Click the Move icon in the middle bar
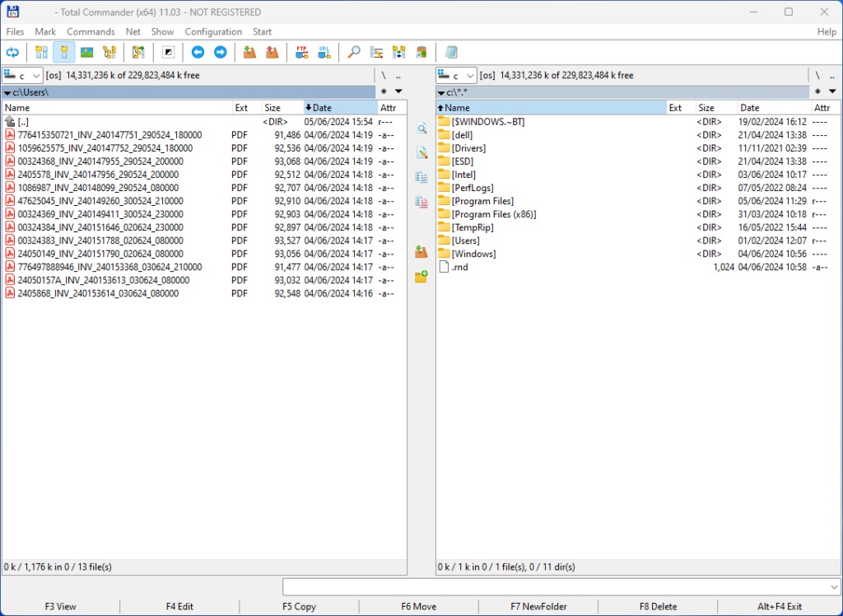This screenshot has height=616, width=843. [421, 203]
